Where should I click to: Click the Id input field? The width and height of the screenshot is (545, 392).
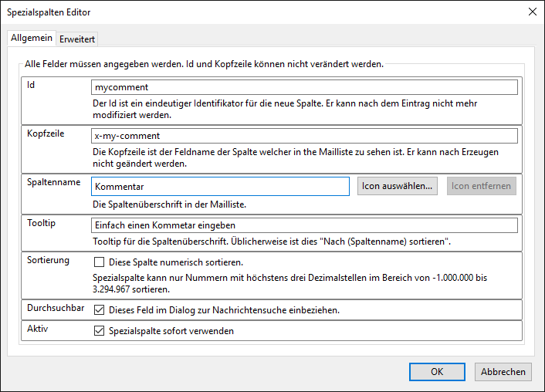pyautogui.click(x=304, y=87)
